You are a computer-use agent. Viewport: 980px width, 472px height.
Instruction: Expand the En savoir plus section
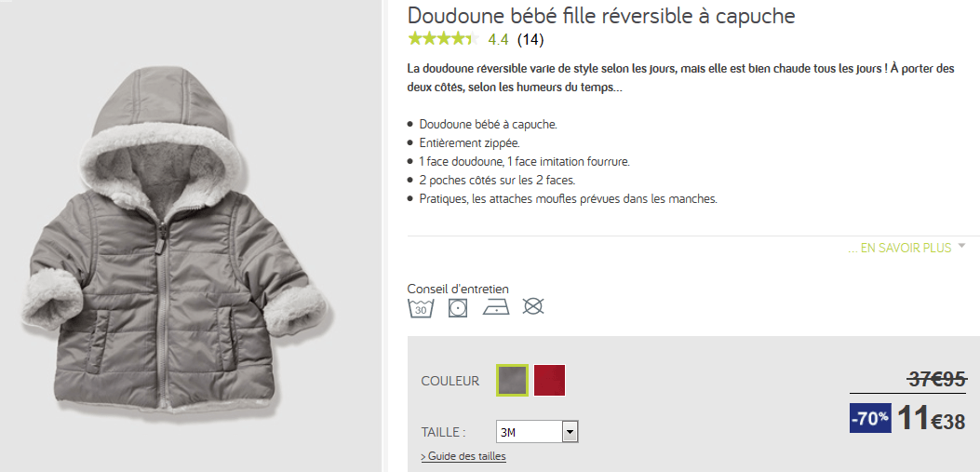tap(899, 249)
